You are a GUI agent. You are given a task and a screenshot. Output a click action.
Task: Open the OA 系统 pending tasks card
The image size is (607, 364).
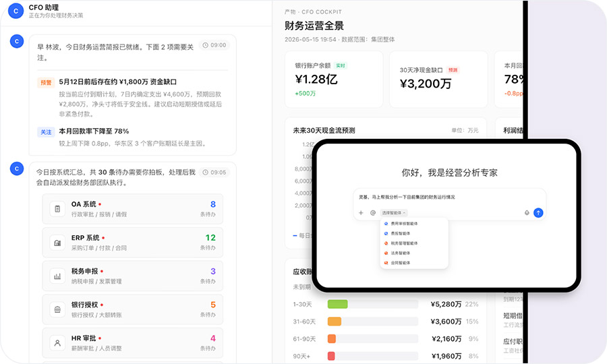pos(132,209)
